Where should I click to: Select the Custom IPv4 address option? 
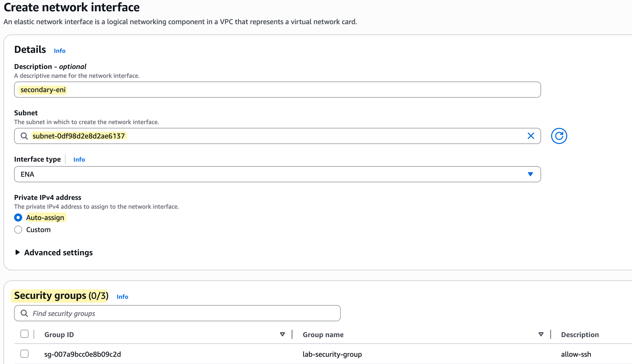[18, 230]
